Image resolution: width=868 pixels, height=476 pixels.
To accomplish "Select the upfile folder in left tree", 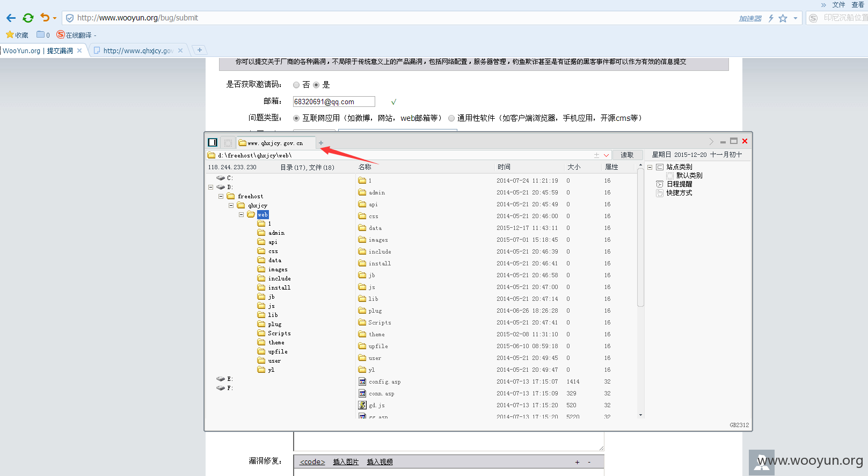I will tap(273, 351).
